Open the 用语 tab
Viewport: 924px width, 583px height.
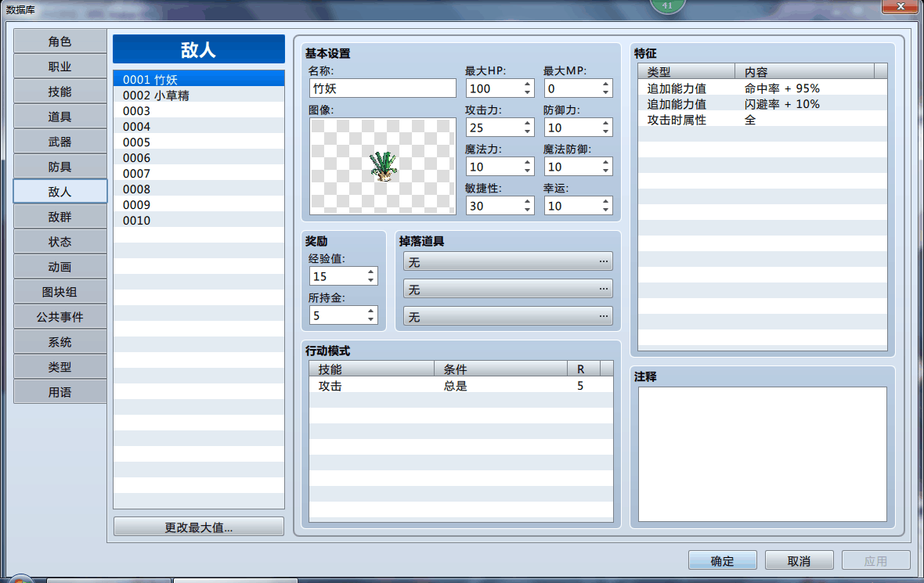[60, 392]
